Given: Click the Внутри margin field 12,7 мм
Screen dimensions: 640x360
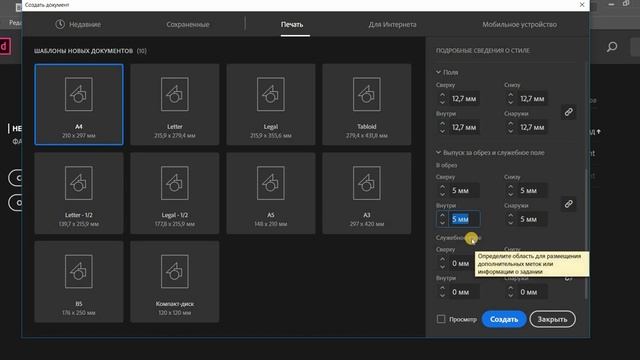Looking at the screenshot, I should 464,127.
